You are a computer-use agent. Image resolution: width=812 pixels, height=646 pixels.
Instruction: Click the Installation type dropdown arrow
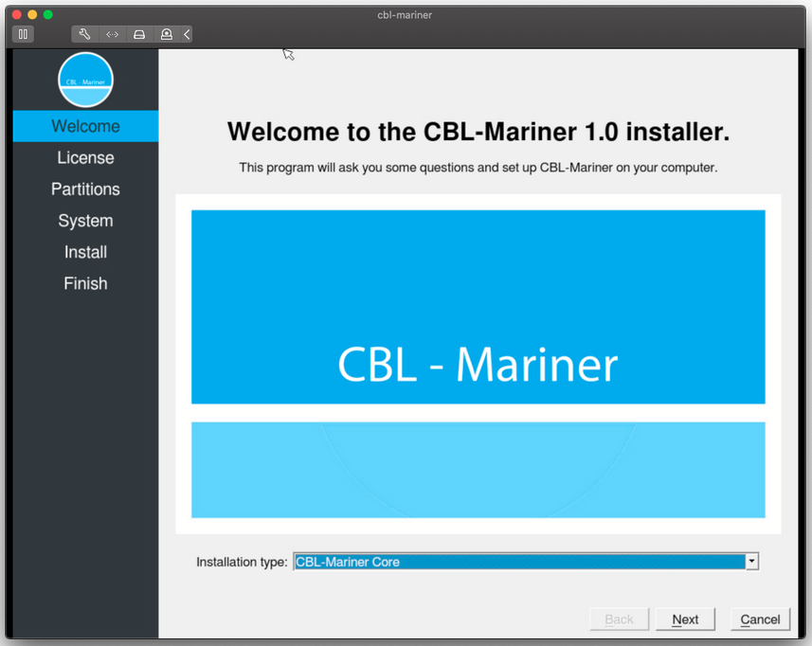(752, 562)
